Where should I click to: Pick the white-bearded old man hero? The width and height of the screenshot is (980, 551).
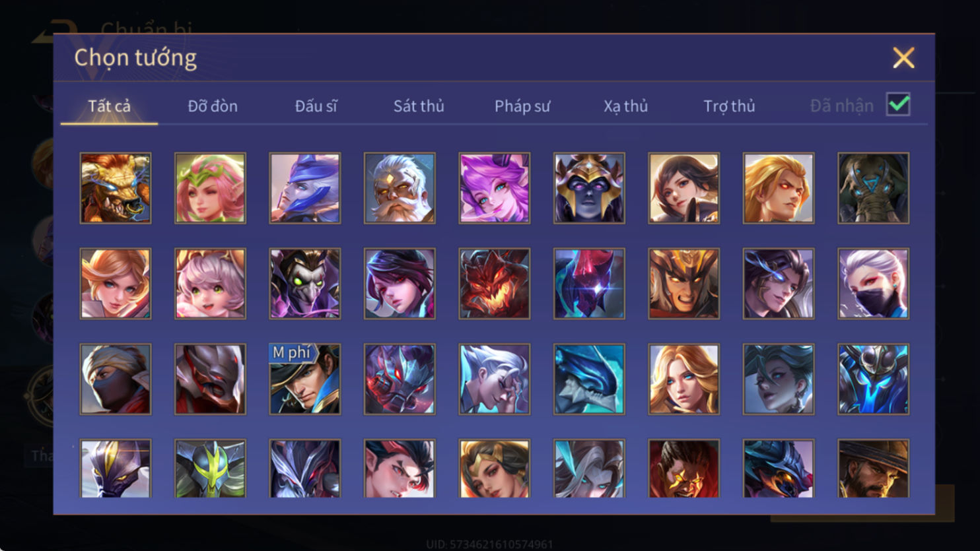click(x=400, y=188)
